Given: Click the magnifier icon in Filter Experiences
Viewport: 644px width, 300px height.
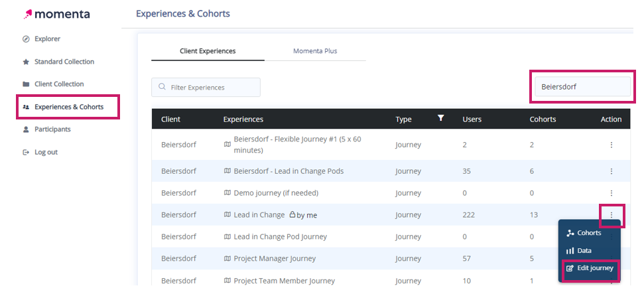Looking at the screenshot, I should point(162,87).
